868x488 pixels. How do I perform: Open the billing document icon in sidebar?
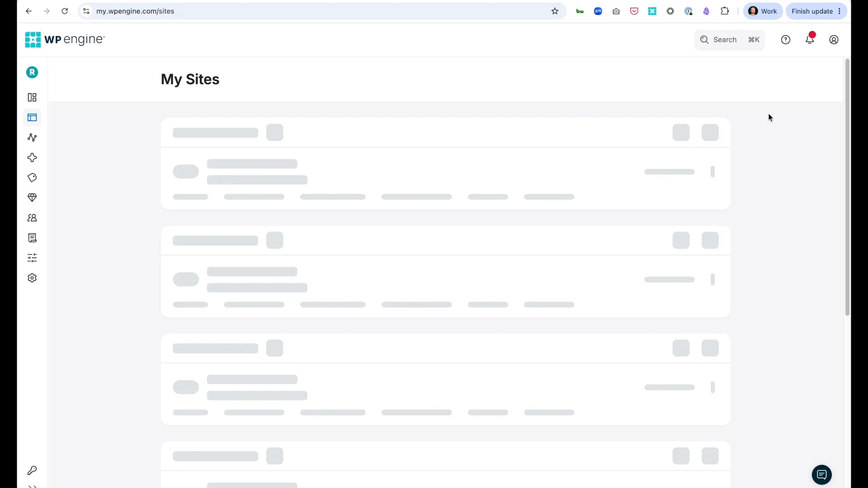(32, 238)
